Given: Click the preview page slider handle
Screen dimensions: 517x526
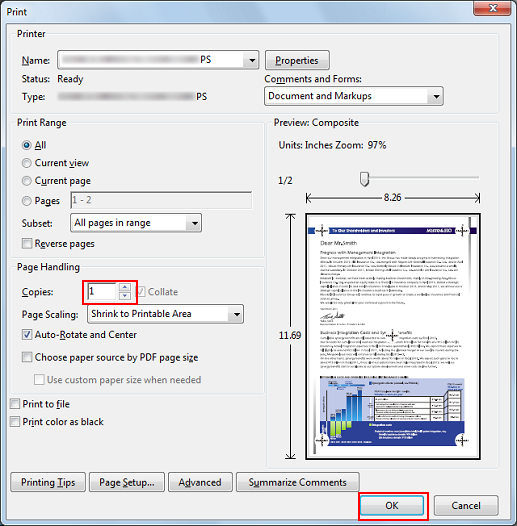Looking at the screenshot, I should click(364, 179).
